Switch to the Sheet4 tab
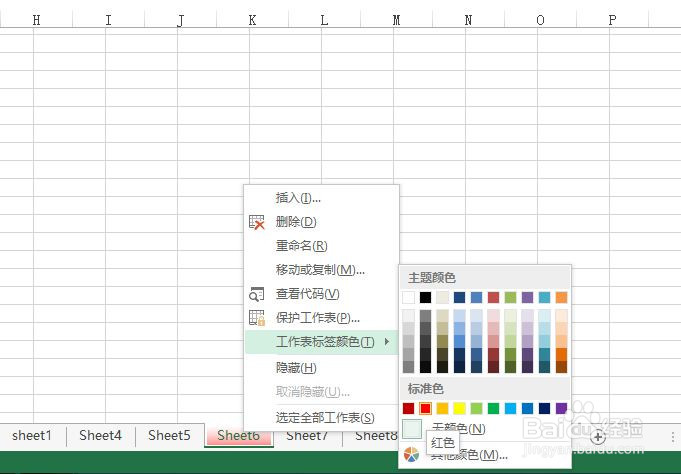The width and height of the screenshot is (681, 474). [x=100, y=435]
